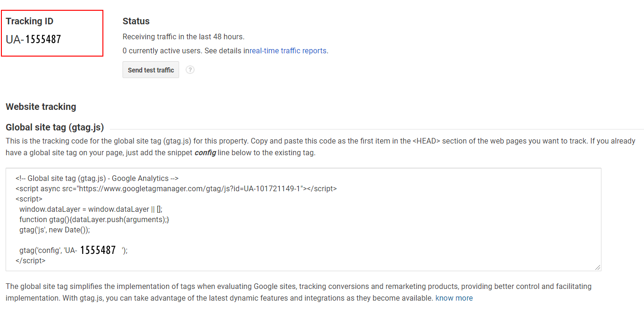Click the textarea resize handle corner
The height and width of the screenshot is (317, 644).
coord(598,267)
